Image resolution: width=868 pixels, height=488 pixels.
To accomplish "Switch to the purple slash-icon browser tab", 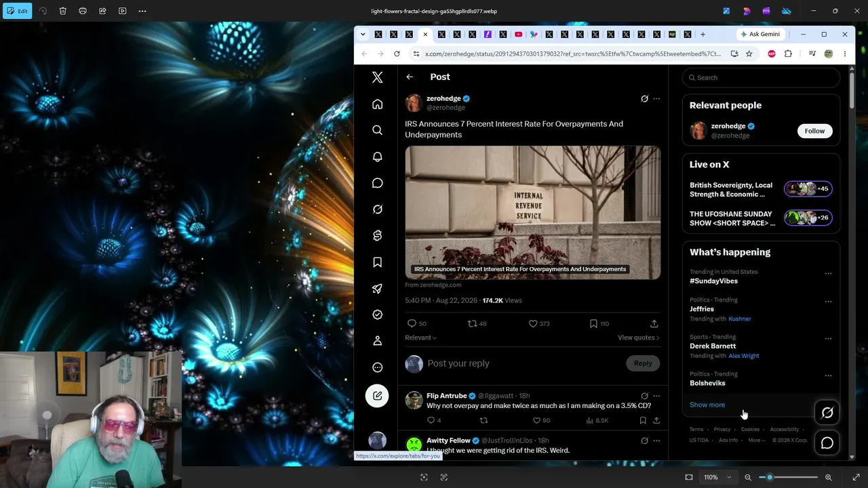I will tap(488, 35).
